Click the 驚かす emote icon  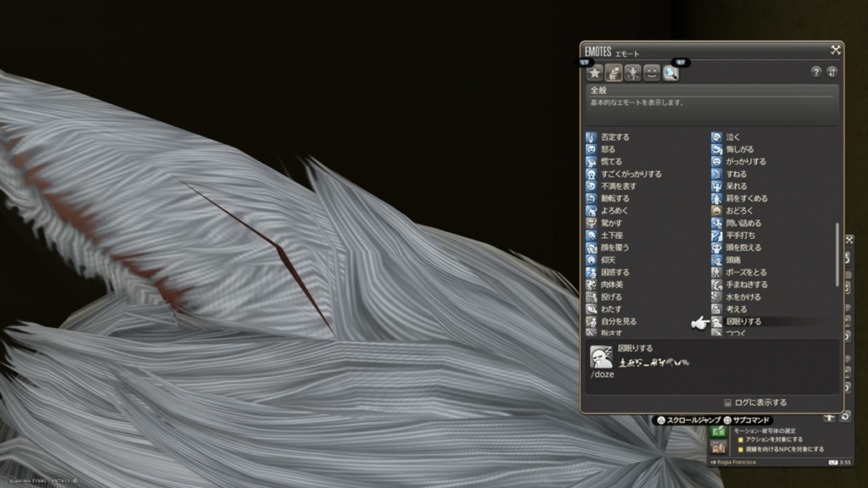[591, 223]
